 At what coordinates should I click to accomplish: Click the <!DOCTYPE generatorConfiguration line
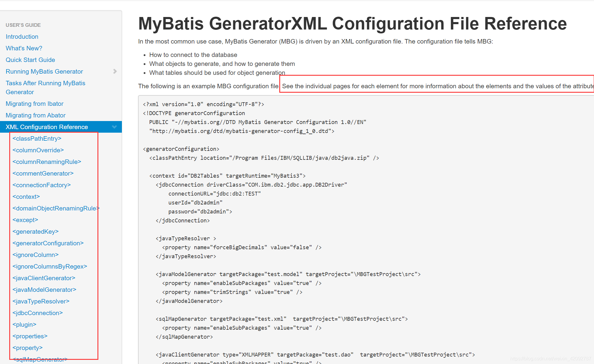tap(194, 113)
